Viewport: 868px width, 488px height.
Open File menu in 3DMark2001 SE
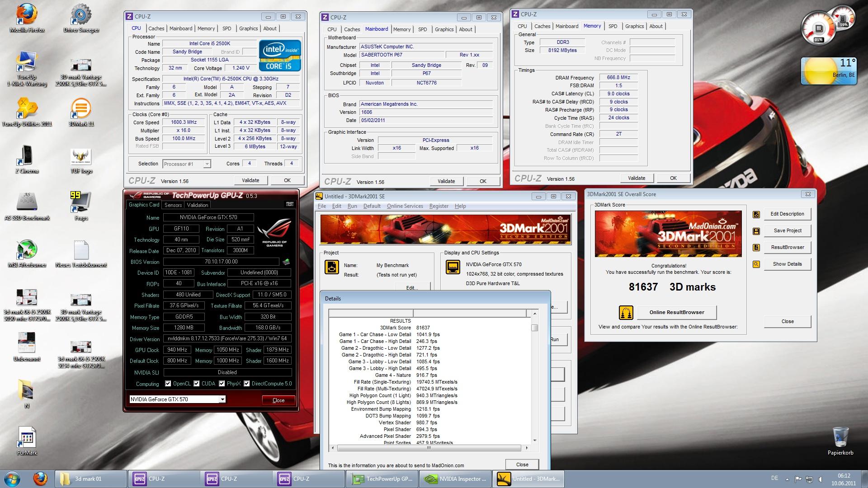pos(322,206)
